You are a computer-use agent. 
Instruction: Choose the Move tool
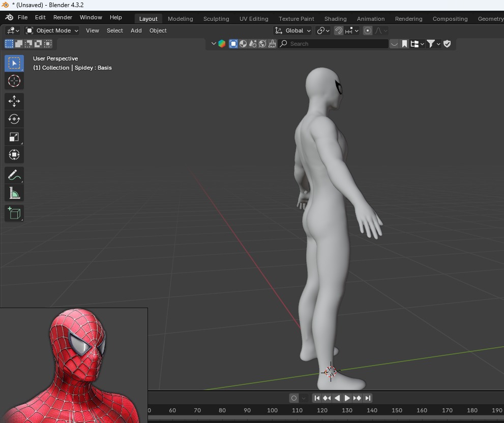pos(14,101)
